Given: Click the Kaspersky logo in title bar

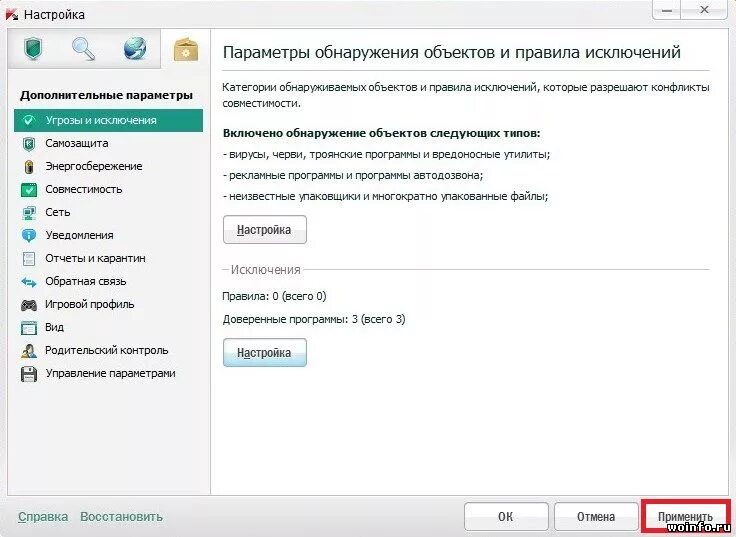Looking at the screenshot, I should tap(12, 15).
